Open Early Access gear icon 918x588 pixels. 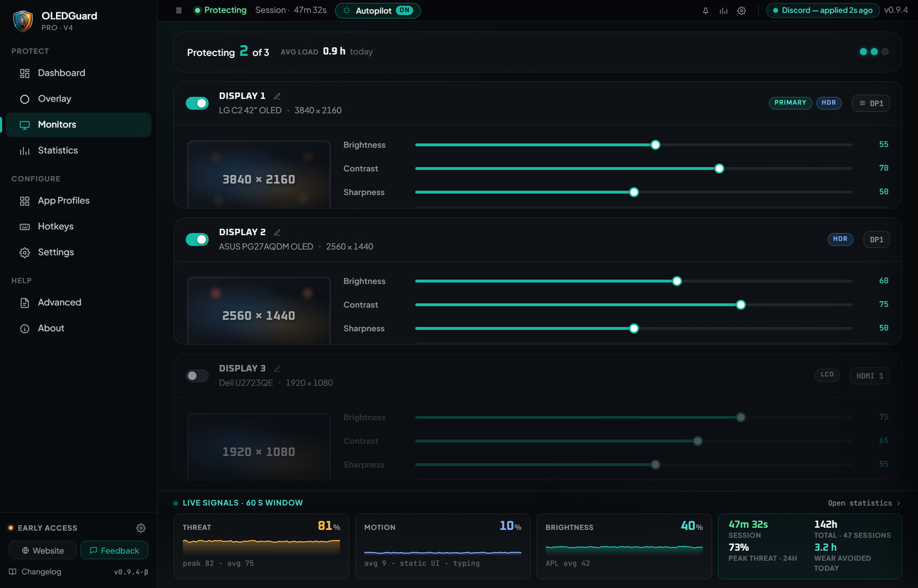tap(141, 528)
